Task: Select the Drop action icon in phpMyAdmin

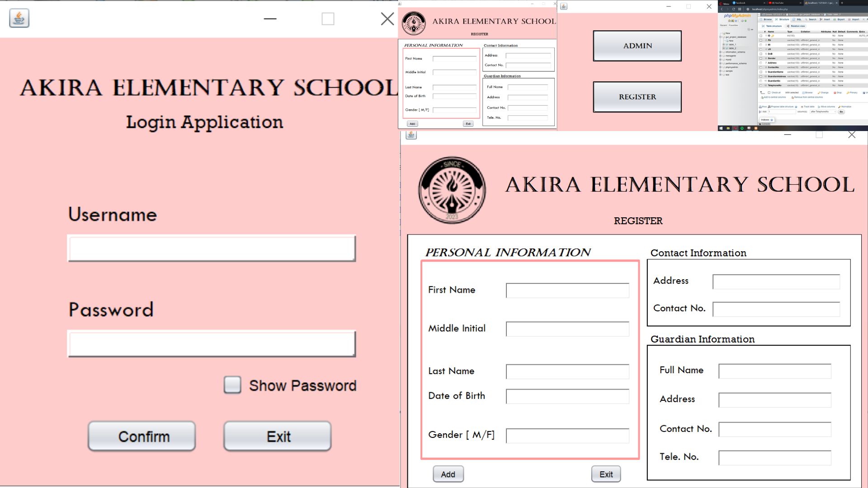Action: point(835,93)
